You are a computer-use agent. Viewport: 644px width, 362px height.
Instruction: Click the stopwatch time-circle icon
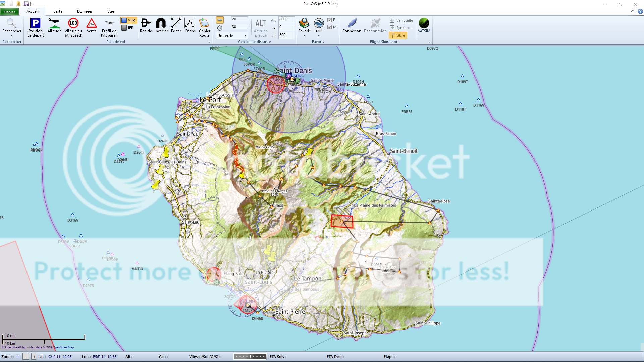220,28
